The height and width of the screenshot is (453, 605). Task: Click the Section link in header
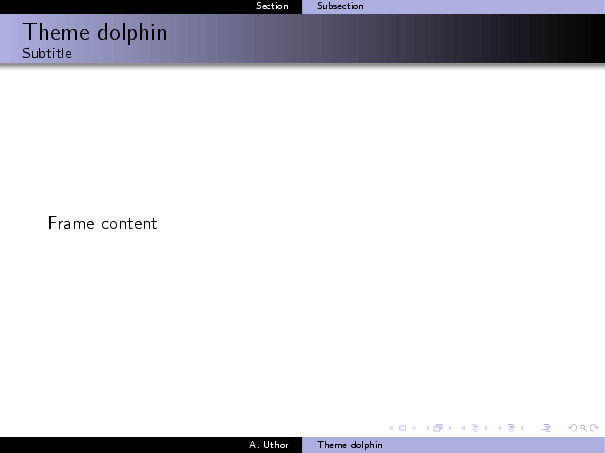tap(272, 6)
